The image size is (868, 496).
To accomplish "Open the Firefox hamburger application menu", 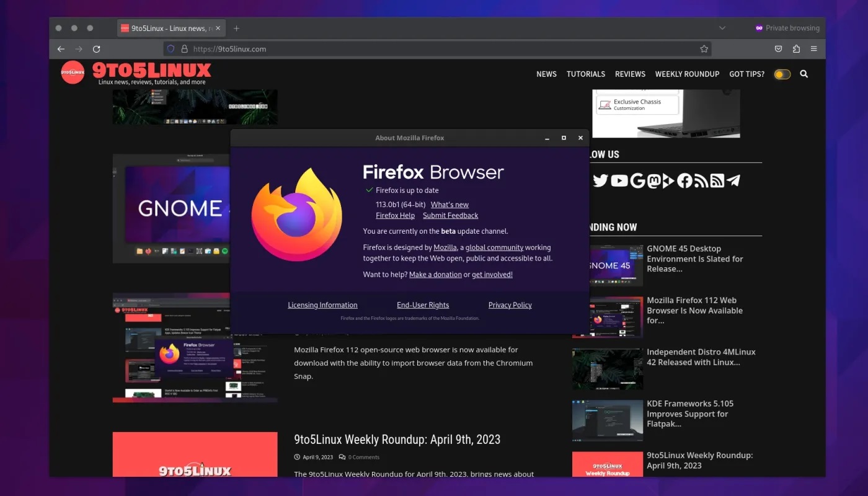I will coord(814,49).
